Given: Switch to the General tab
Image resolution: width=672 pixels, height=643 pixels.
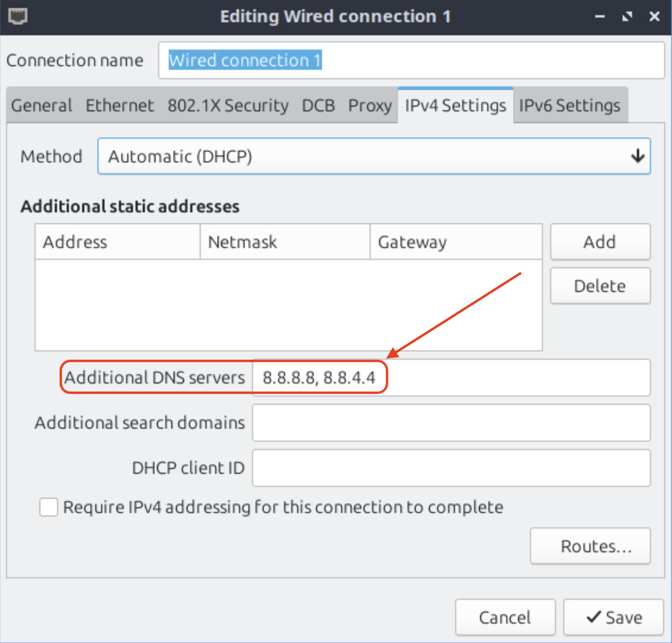Looking at the screenshot, I should 42,105.
